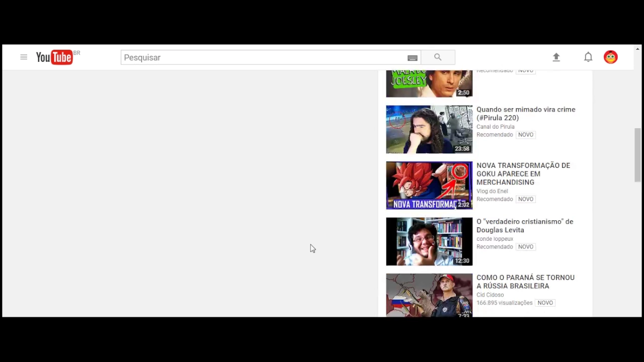Screen dimensions: 644x362
Task: Visit the Canal do Pirula channel
Action: (496, 127)
